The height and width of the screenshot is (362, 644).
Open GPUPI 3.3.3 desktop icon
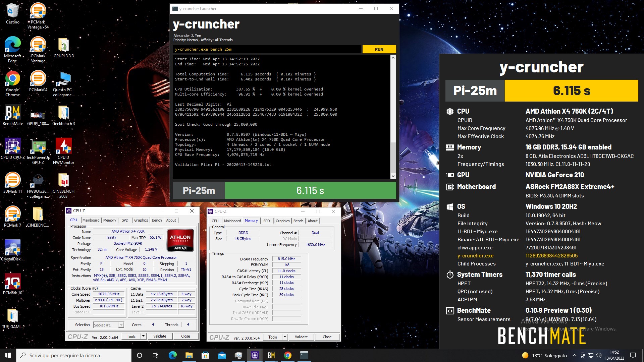tap(63, 48)
